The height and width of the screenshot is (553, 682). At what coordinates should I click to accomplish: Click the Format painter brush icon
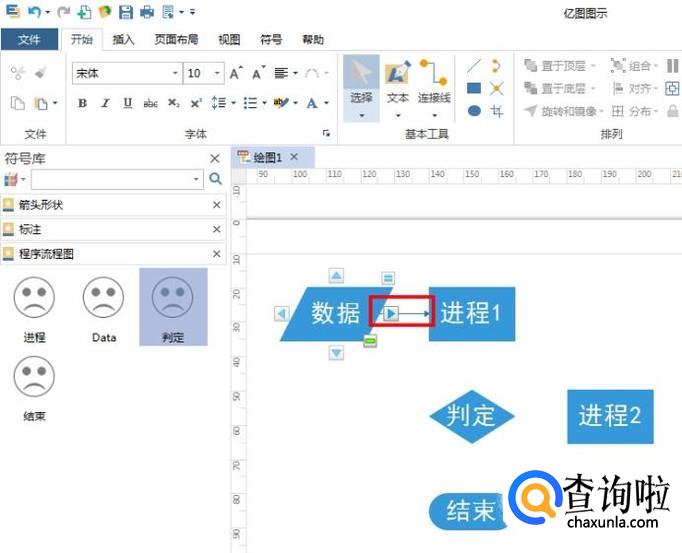(41, 72)
